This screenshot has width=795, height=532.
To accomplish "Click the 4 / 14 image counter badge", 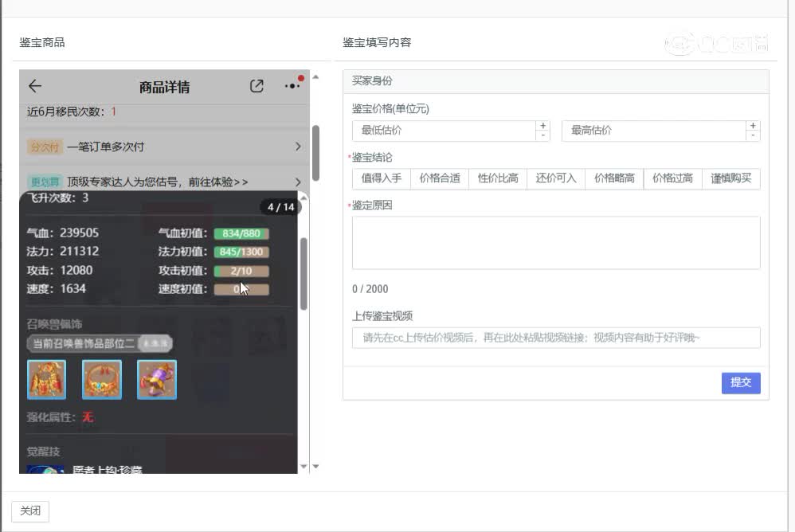I will (x=280, y=207).
